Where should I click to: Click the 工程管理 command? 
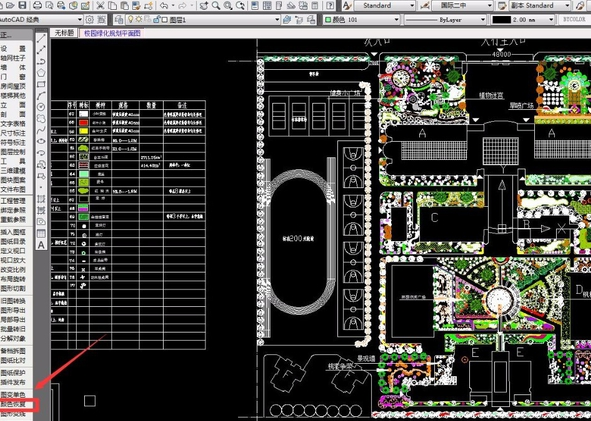click(13, 201)
